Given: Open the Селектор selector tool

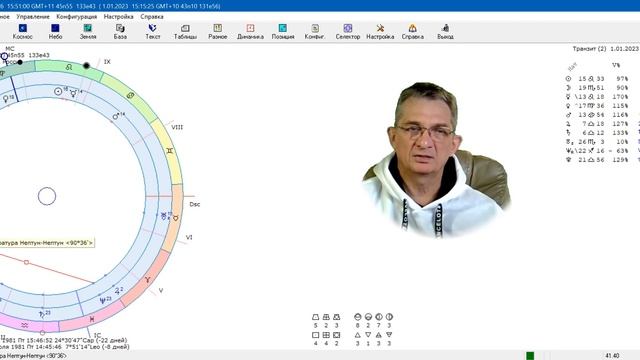Looking at the screenshot, I should tap(348, 32).
